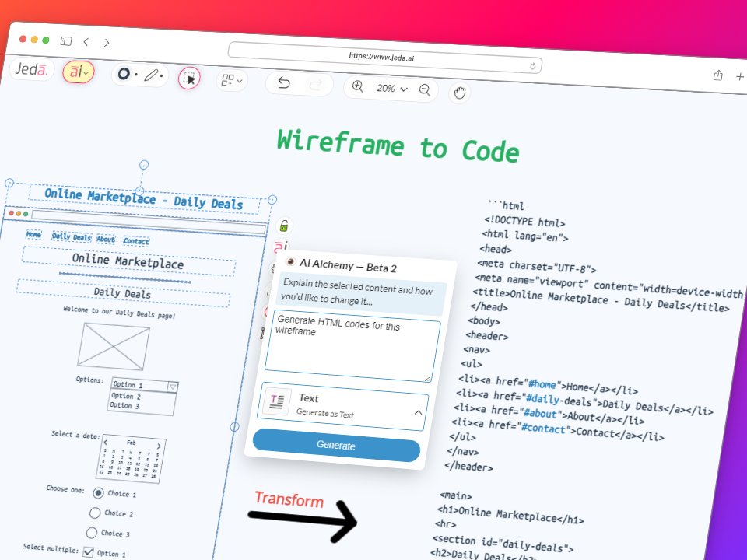Image resolution: width=747 pixels, height=560 pixels.
Task: Click the red Transform label
Action: (289, 499)
